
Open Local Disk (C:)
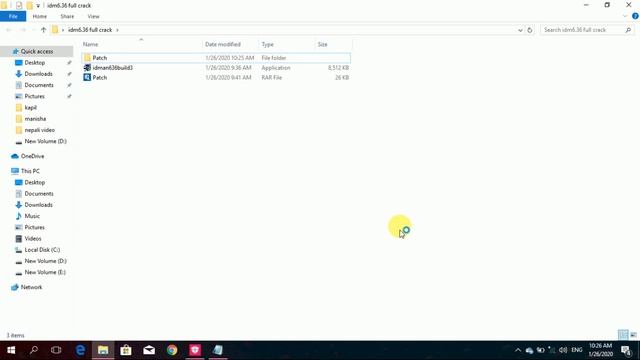pos(42,250)
